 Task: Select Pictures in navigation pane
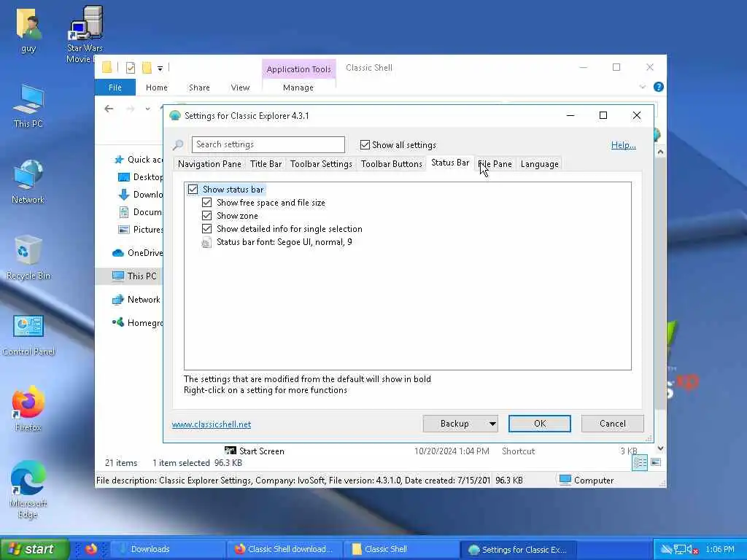coord(141,230)
